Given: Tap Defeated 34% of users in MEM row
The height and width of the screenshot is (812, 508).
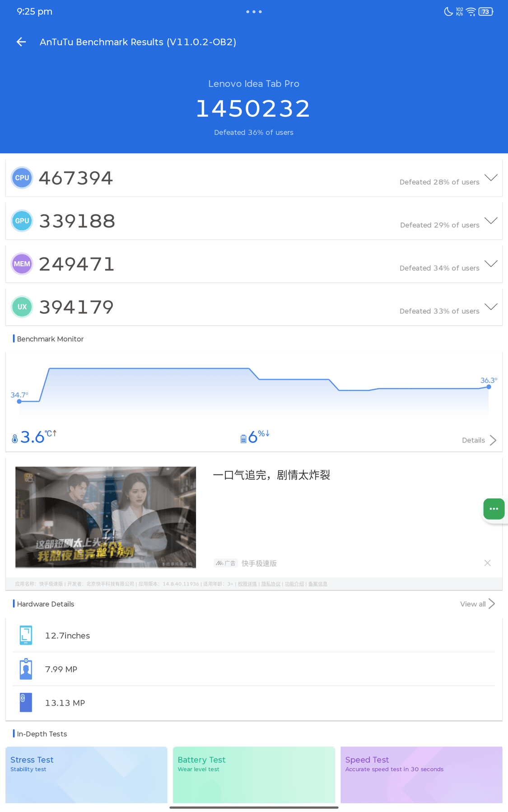Looking at the screenshot, I should 439,268.
